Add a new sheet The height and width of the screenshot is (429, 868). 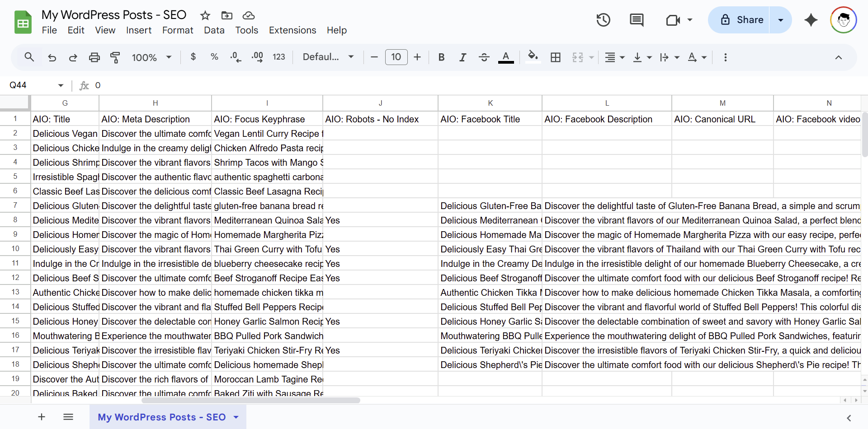coord(42,417)
